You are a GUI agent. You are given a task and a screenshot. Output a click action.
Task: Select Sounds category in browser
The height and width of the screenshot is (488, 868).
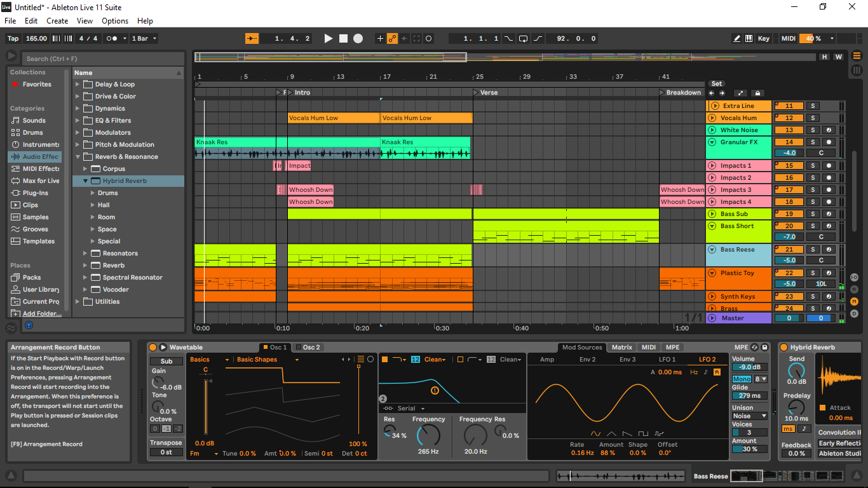pyautogui.click(x=34, y=121)
